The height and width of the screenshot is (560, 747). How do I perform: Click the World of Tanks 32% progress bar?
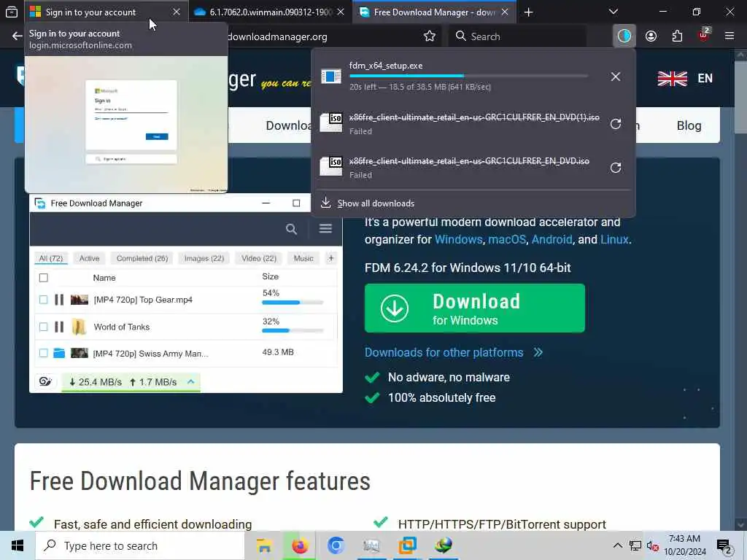(x=293, y=330)
